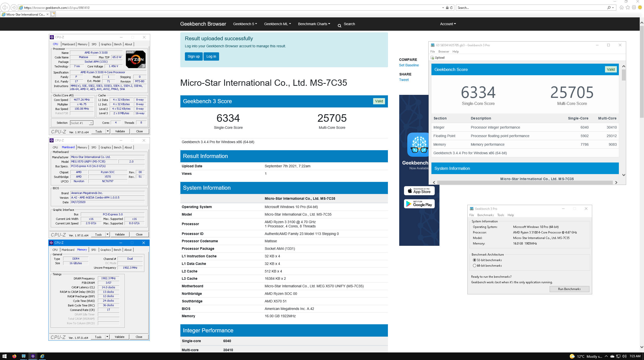Image resolution: width=644 pixels, height=360 pixels.
Task: Click the browser Search input box
Action: point(531,8)
